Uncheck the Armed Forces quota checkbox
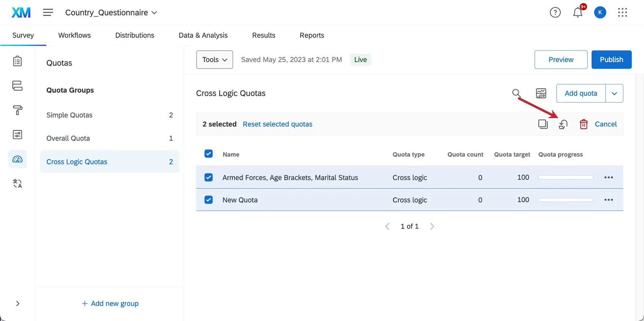The image size is (644, 321). point(208,178)
